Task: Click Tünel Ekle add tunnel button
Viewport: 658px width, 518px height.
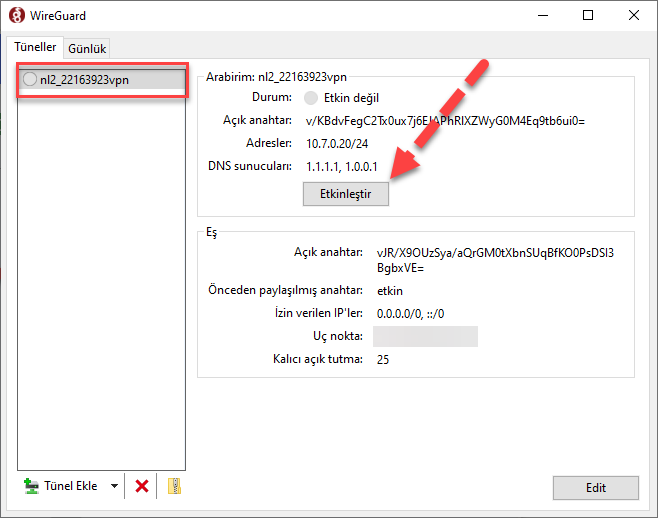Action: pyautogui.click(x=61, y=486)
